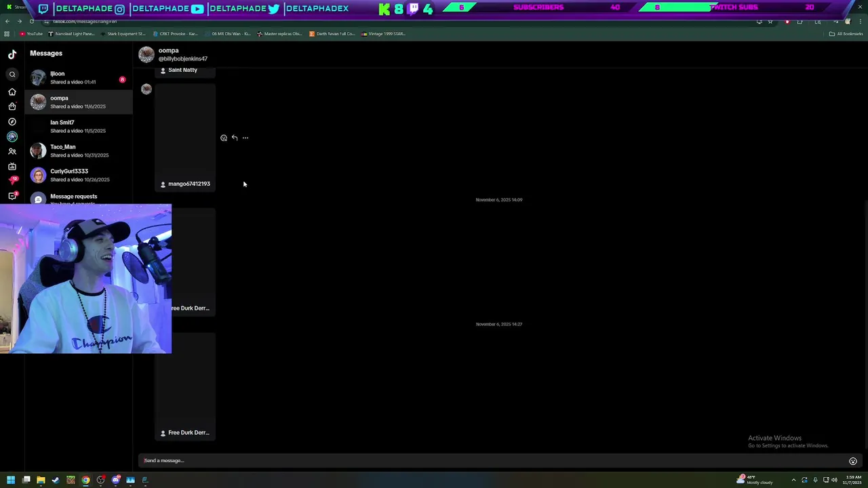Screen dimensions: 868x488
Task: Open 06 MR Obi Wan bookmark
Action: [x=227, y=34]
